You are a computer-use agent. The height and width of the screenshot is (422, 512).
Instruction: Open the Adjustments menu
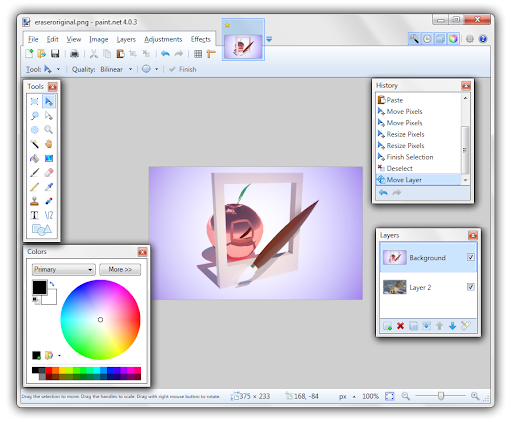[x=163, y=39]
